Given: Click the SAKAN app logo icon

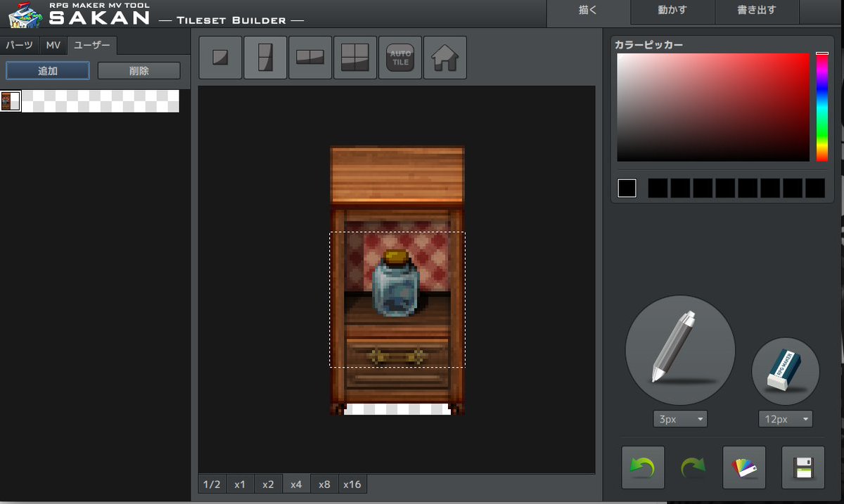Looking at the screenshot, I should point(25,15).
